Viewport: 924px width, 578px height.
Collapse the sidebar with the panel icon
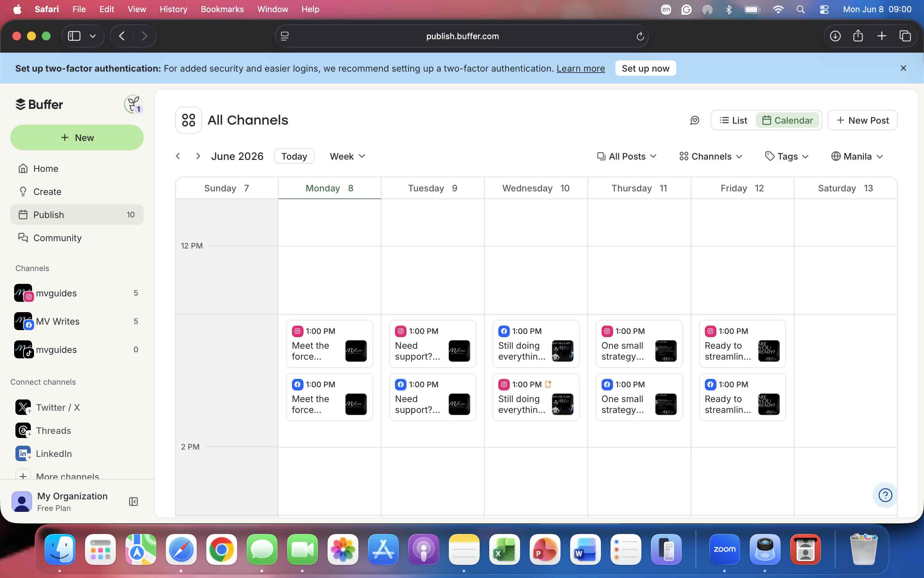(133, 502)
